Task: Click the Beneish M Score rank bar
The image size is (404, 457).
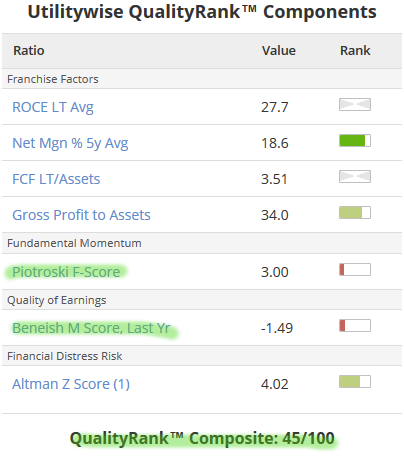Action: click(355, 326)
